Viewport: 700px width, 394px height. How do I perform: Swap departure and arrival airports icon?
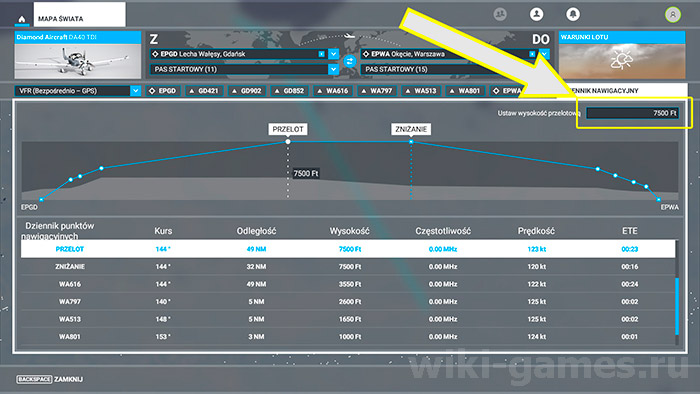tap(350, 61)
